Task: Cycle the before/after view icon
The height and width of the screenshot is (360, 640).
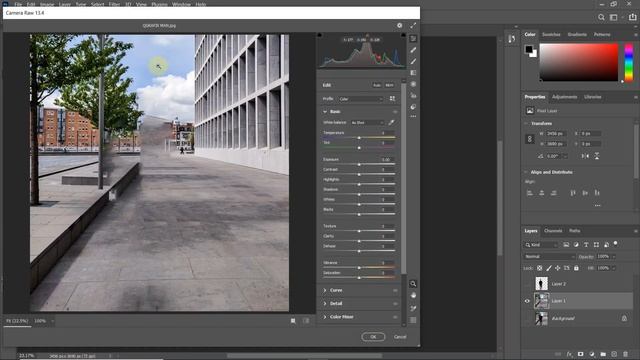Action: click(293, 321)
